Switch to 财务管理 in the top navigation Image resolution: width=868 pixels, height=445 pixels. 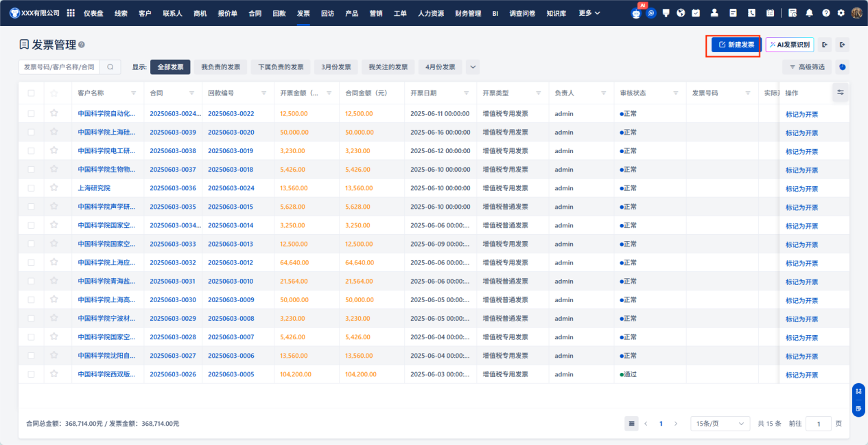[468, 13]
